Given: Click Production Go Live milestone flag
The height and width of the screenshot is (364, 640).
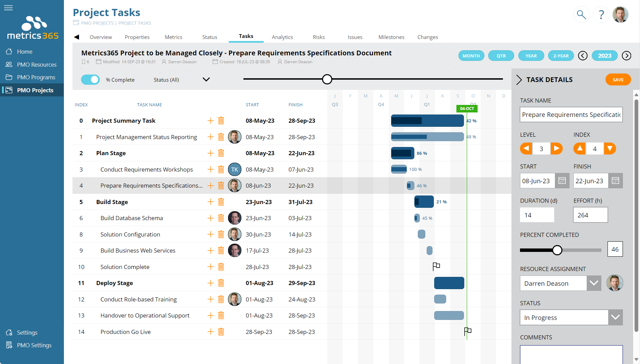Looking at the screenshot, I should [468, 331].
